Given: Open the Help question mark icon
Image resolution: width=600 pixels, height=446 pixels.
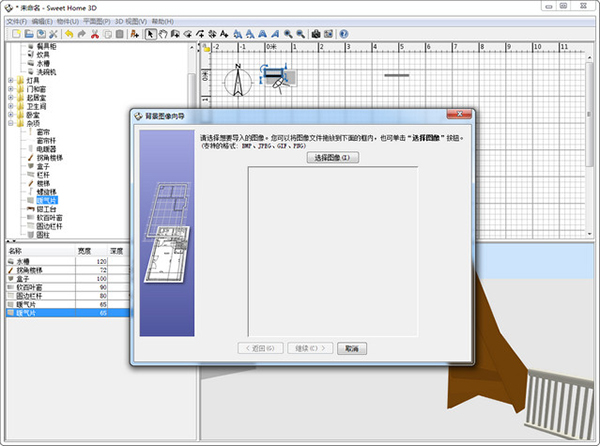Looking at the screenshot, I should [x=343, y=34].
